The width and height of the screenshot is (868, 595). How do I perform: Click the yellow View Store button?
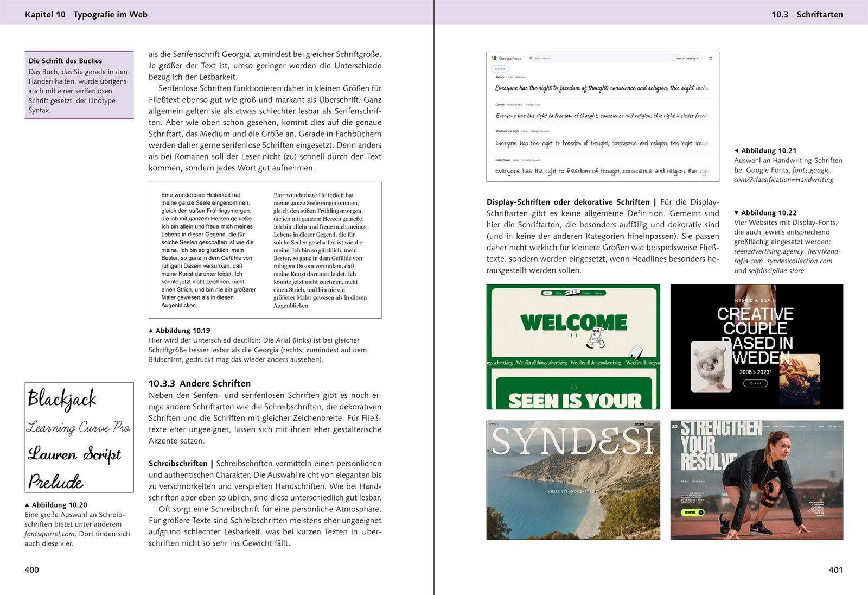(x=692, y=512)
